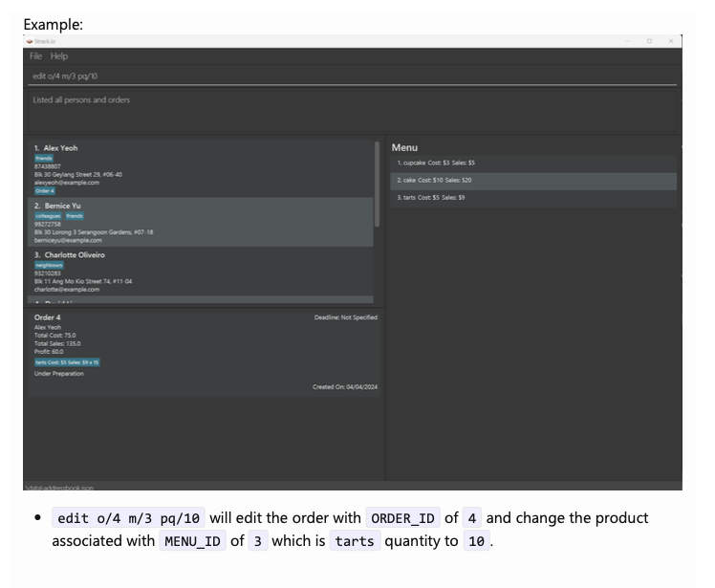The image size is (715, 588).
Task: Click the Strack.io app icon in title bar
Action: 30,41
